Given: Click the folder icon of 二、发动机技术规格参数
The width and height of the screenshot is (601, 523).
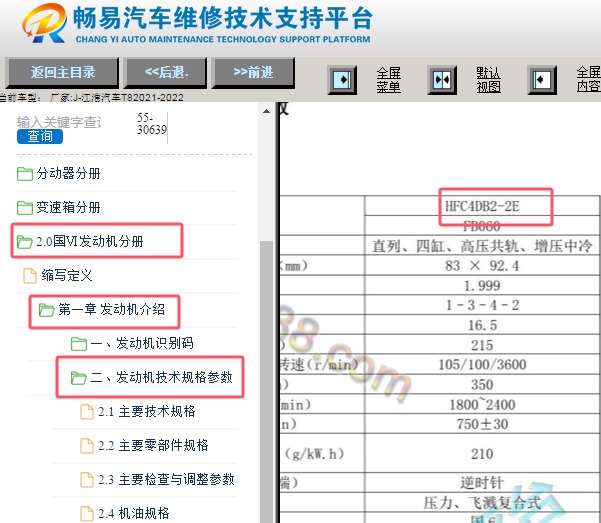Looking at the screenshot, I should point(79,378).
